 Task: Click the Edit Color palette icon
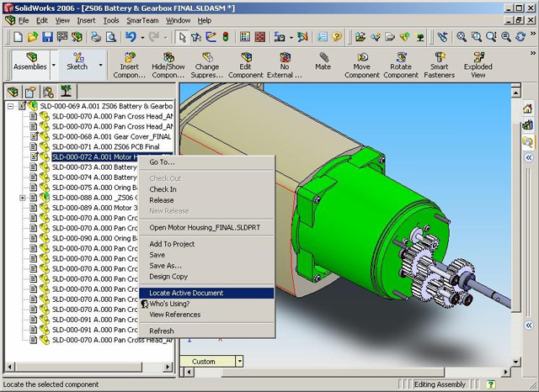(245, 36)
